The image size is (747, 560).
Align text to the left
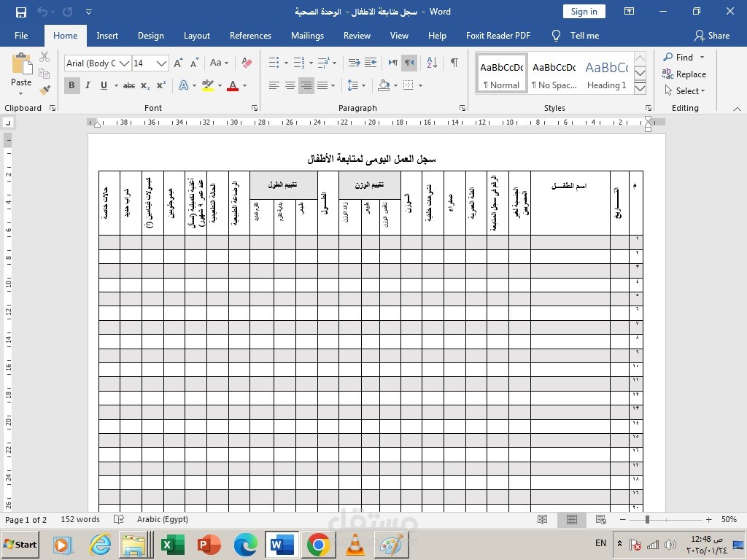[274, 86]
